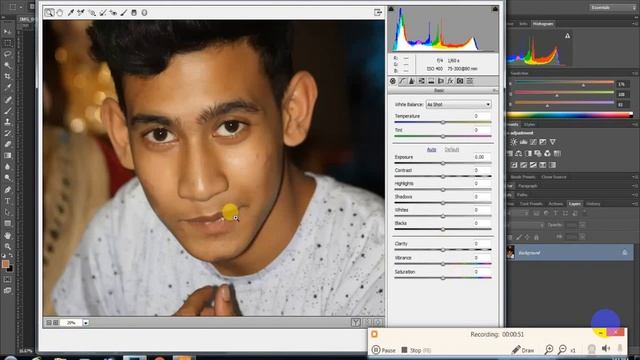Viewport: 640px width, 360px height.
Task: Click the Exposure slider handle
Action: pos(443,163)
